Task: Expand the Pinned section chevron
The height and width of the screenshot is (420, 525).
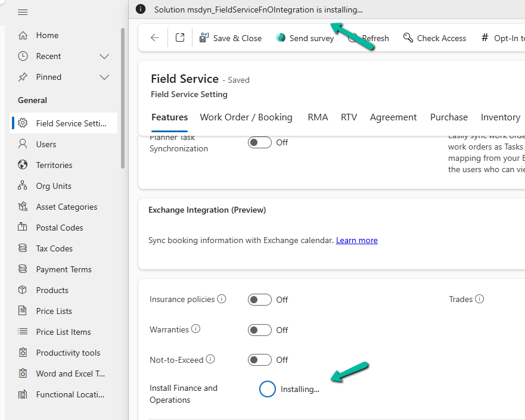Action: tap(104, 77)
